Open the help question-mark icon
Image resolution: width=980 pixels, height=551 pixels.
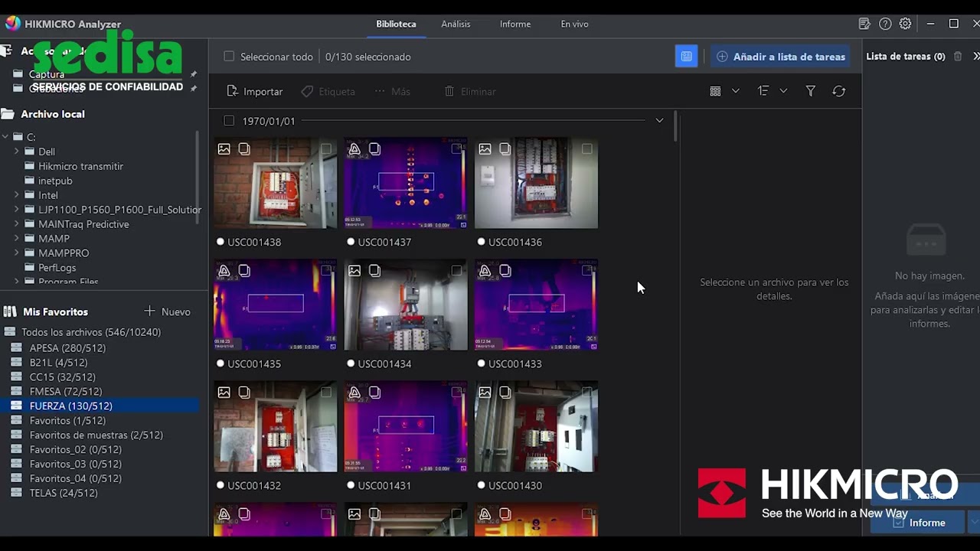[885, 24]
